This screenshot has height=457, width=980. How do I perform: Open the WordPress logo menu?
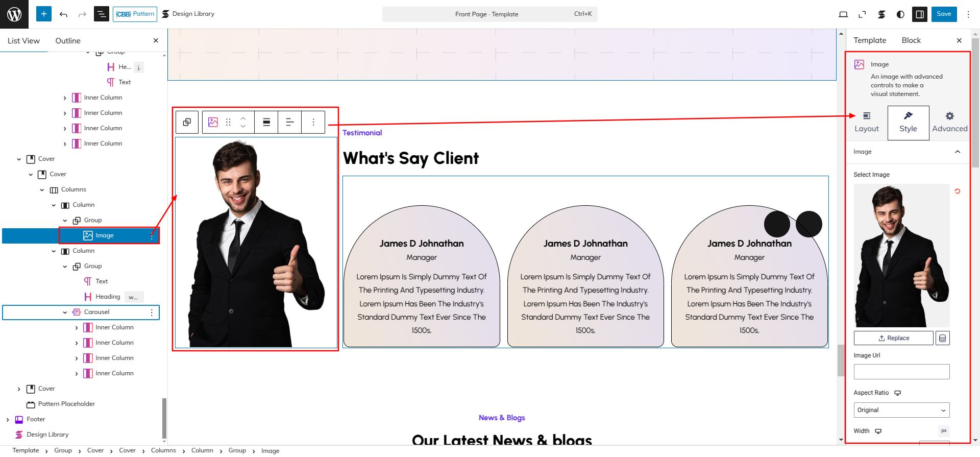[14, 14]
